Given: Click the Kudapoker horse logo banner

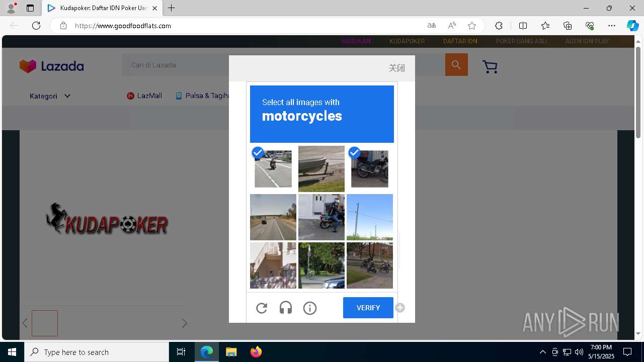Looking at the screenshot, I should click(107, 219).
